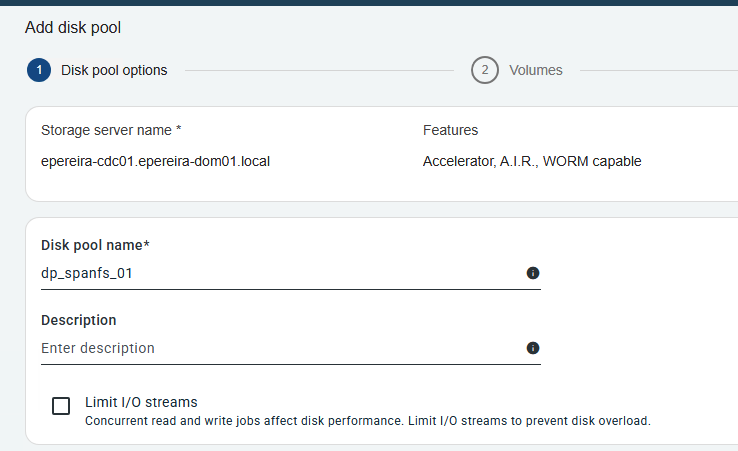
Task: Click the dark header bar at top
Action: (x=369, y=3)
